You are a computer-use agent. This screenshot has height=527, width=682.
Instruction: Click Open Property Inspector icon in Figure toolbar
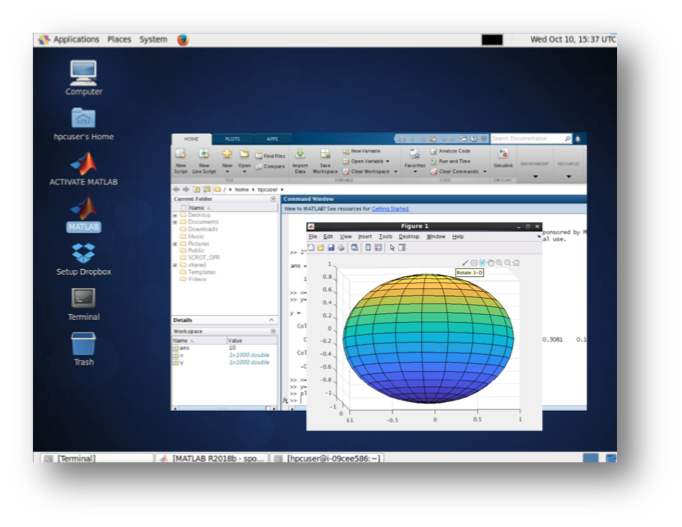click(402, 247)
